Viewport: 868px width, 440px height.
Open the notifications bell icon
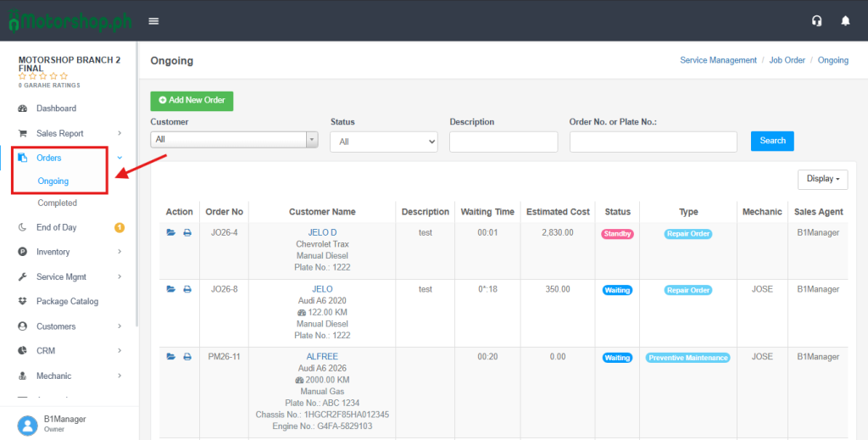coord(845,21)
